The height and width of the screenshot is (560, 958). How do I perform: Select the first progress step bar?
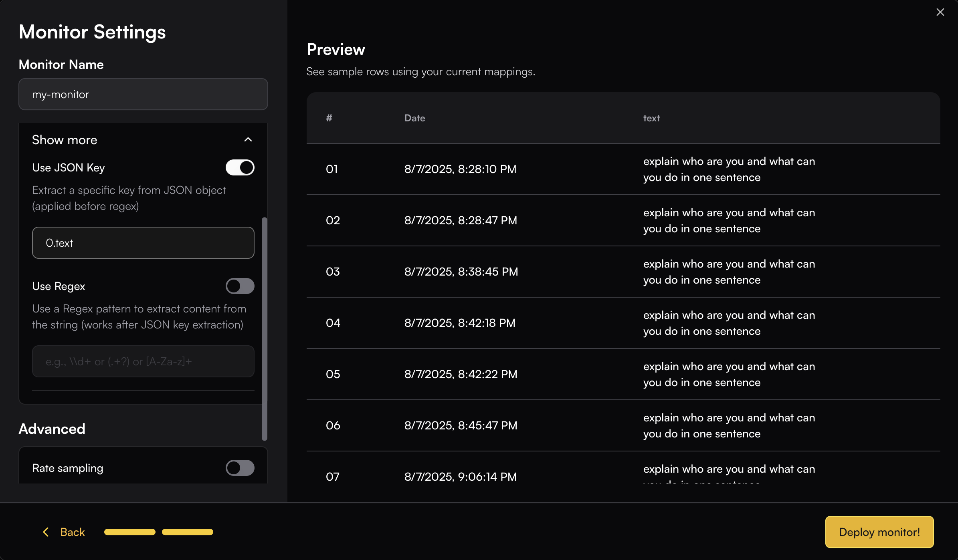129,532
